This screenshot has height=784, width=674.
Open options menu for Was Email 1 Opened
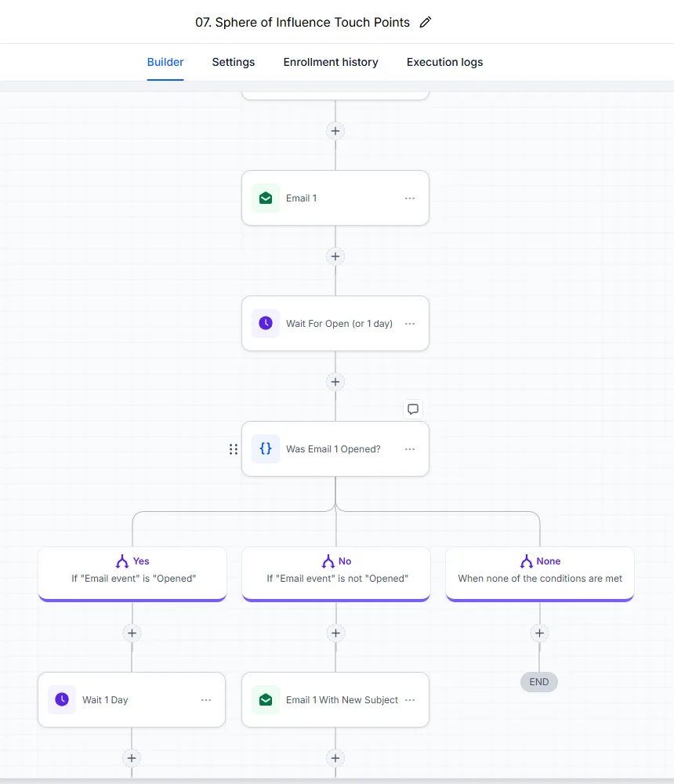tap(410, 449)
